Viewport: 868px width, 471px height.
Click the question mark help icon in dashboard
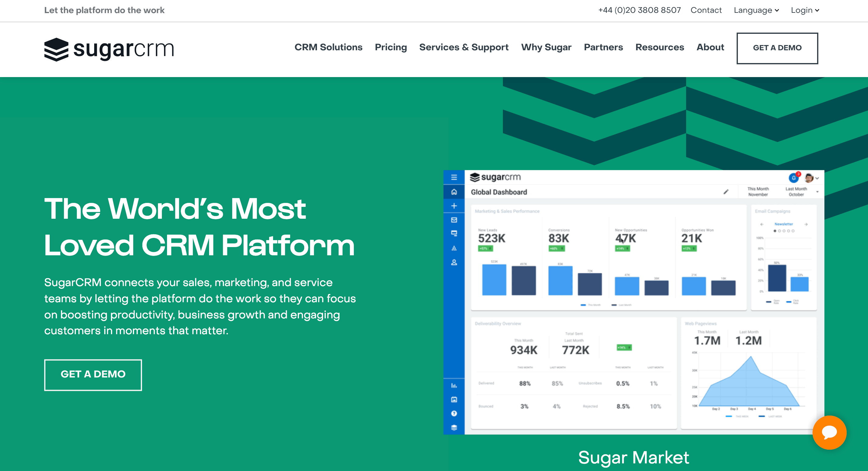coord(454,413)
